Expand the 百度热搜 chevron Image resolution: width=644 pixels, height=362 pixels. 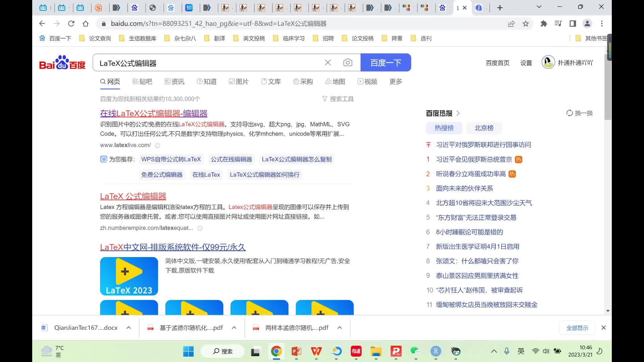pyautogui.click(x=458, y=113)
